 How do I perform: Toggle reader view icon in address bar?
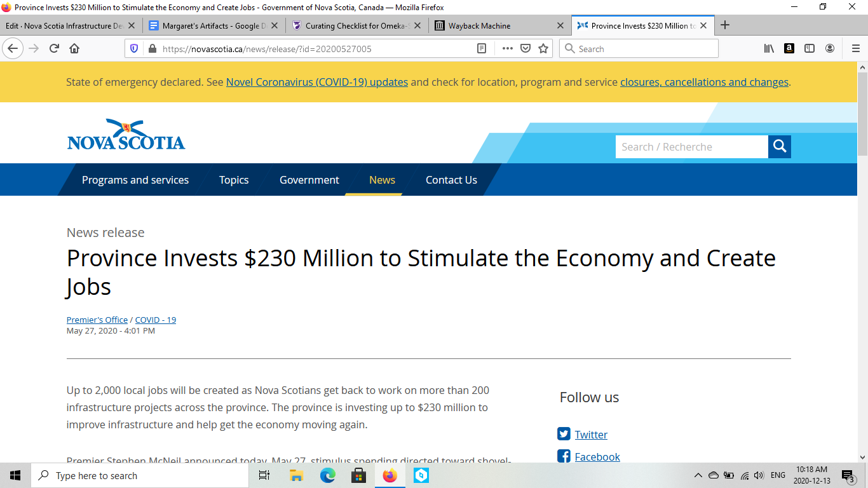(x=482, y=48)
